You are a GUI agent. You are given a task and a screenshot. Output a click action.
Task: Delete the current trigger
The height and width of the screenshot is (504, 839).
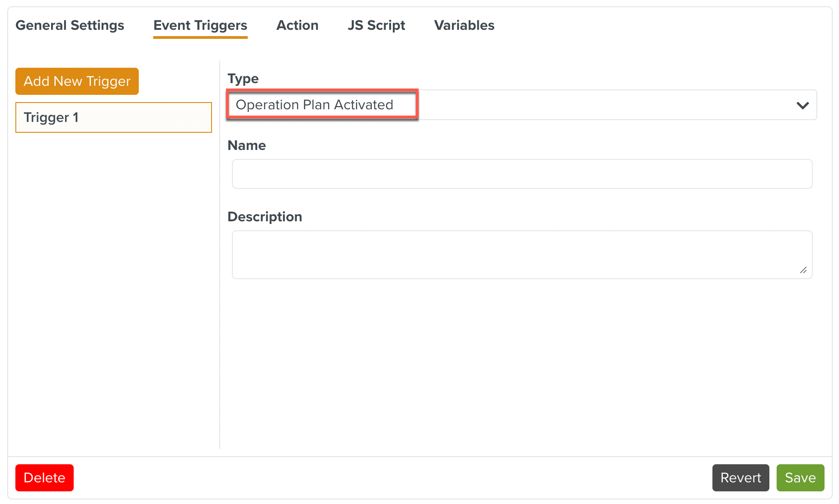click(x=44, y=478)
